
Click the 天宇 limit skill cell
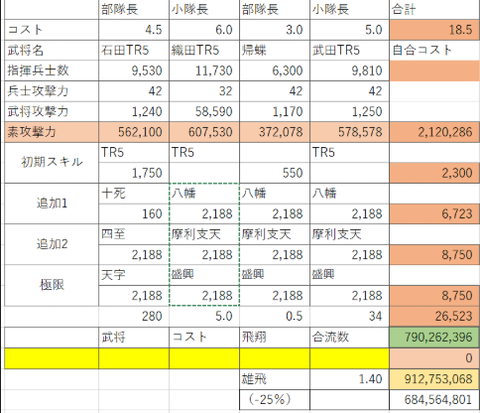point(134,275)
